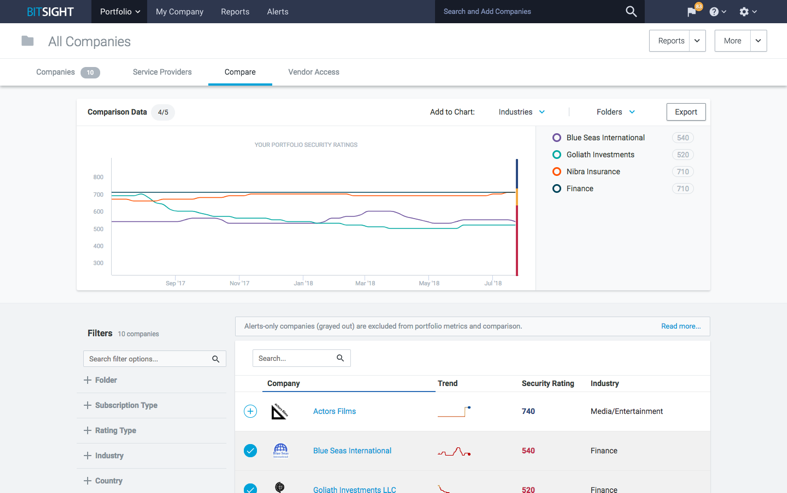Screen dimensions: 787x493
Task: Switch to the Service Providers tab
Action: point(162,72)
